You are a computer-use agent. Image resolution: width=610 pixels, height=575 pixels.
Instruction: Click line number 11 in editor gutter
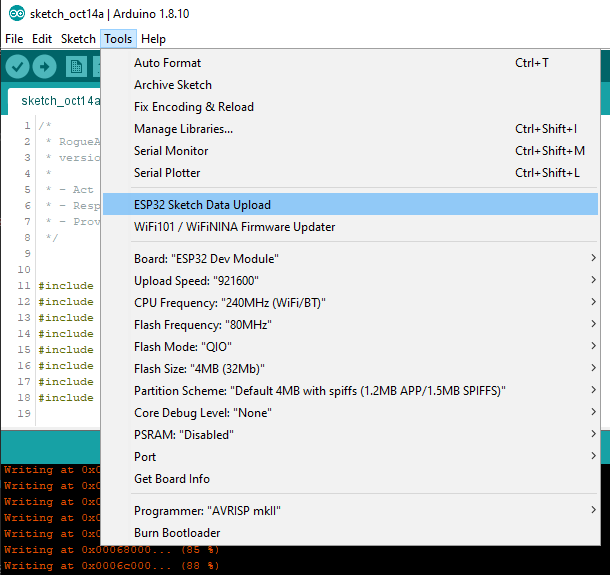[24, 286]
